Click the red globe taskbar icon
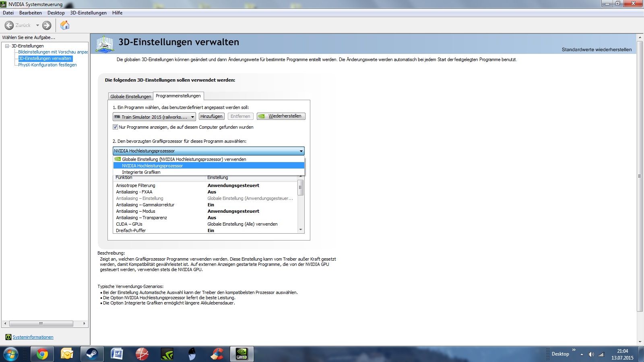Screen dimensions: 644x362 pos(142,354)
